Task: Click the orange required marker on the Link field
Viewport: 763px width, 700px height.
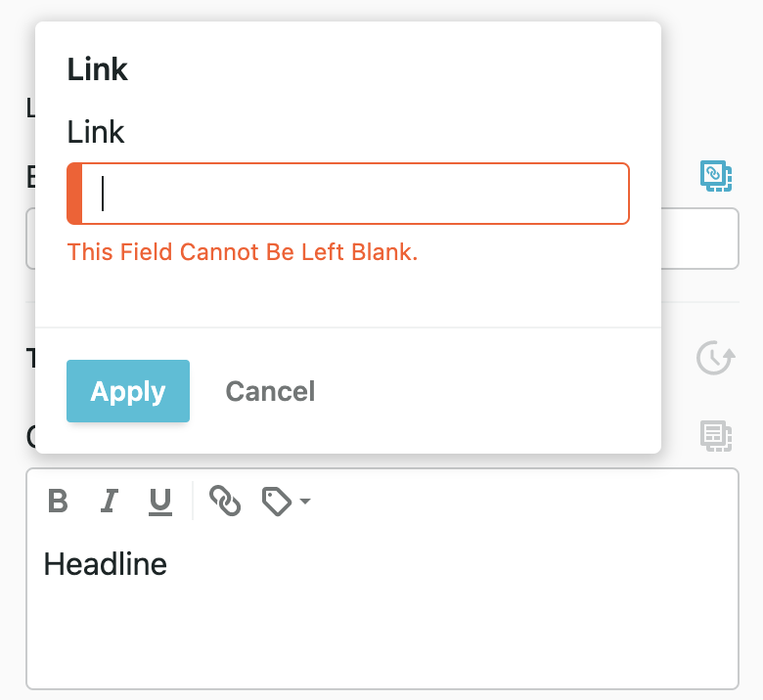Action: (x=74, y=194)
